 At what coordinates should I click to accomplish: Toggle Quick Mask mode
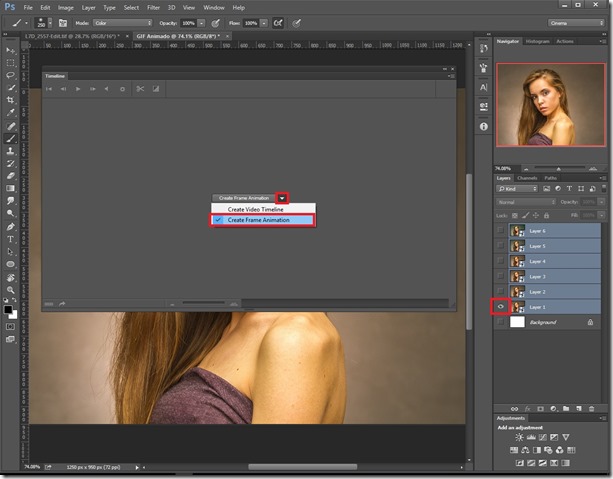tap(10, 327)
